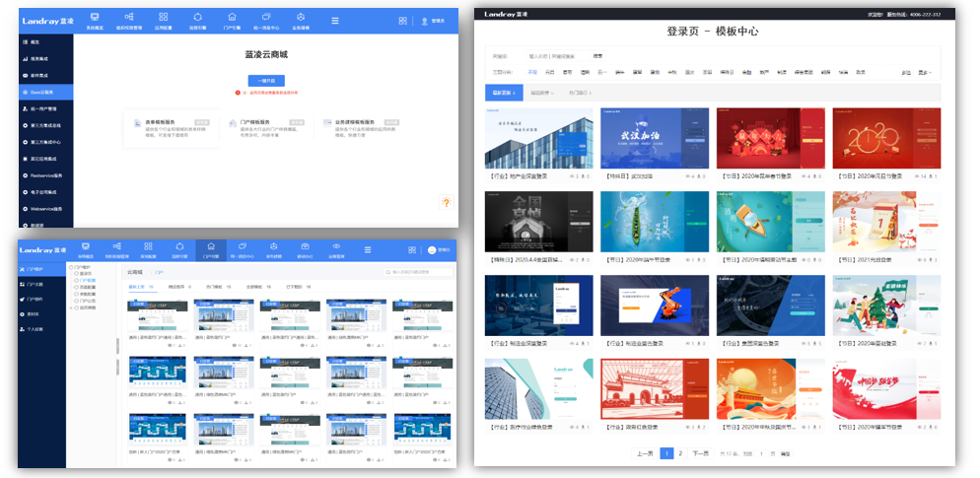
Task: Click the blue 一键开启 button under 蓝凌云商城
Action: (266, 81)
